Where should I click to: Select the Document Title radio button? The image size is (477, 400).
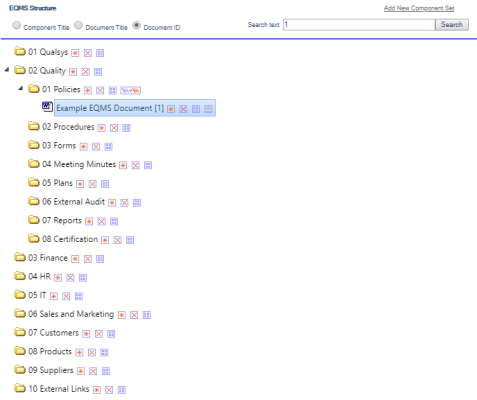(x=78, y=25)
